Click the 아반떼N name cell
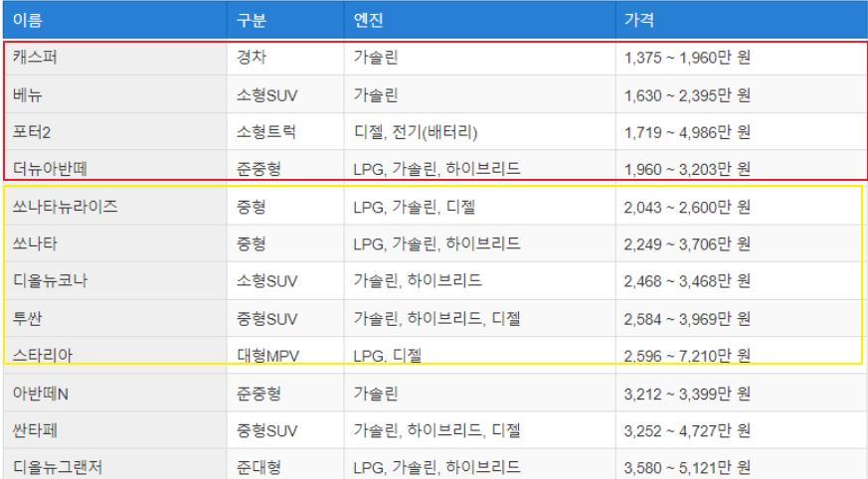The image size is (868, 479). pos(115,394)
